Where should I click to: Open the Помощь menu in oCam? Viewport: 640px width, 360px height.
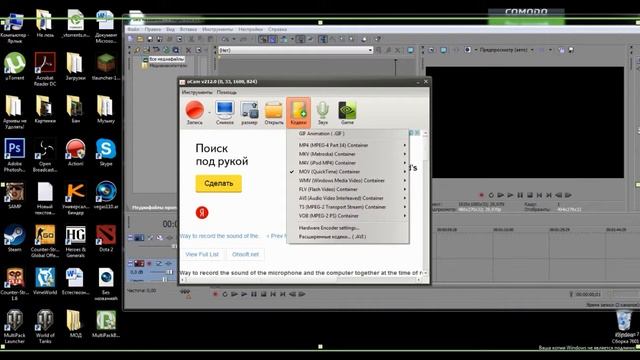click(226, 92)
